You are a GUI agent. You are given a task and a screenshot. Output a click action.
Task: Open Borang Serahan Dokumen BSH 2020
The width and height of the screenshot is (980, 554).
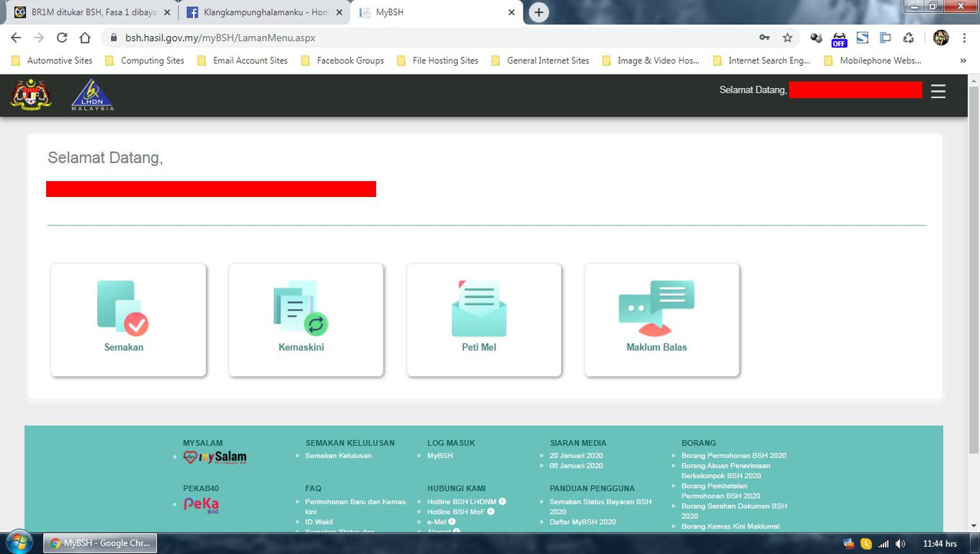(733, 511)
